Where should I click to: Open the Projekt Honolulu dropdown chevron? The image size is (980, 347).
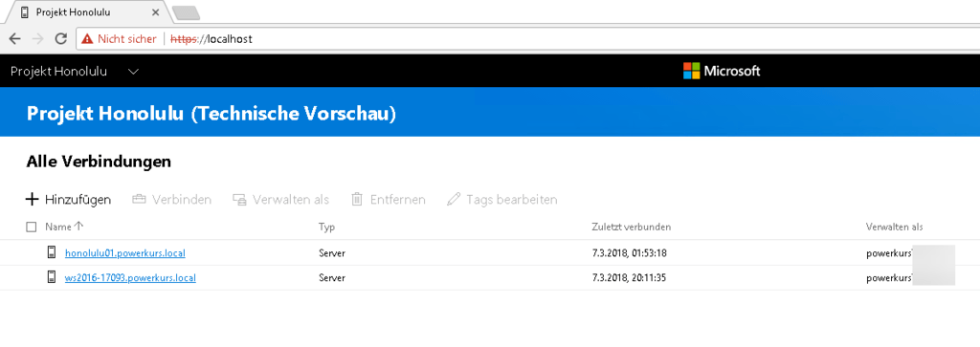(132, 72)
